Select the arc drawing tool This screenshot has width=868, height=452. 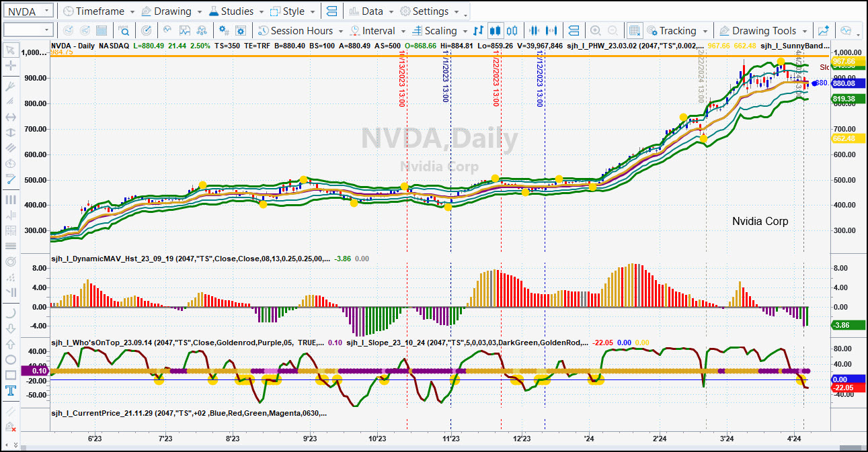[x=11, y=313]
